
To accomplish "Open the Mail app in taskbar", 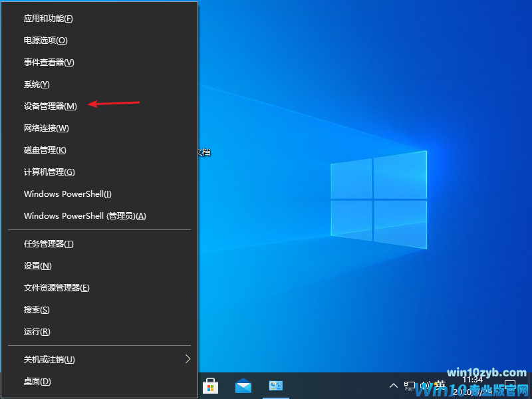I will [243, 386].
